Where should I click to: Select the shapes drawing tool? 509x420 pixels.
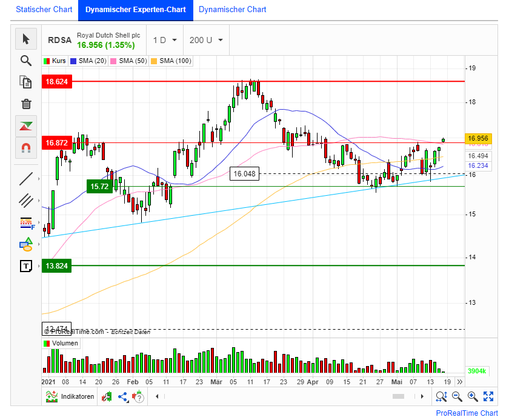pos(26,244)
